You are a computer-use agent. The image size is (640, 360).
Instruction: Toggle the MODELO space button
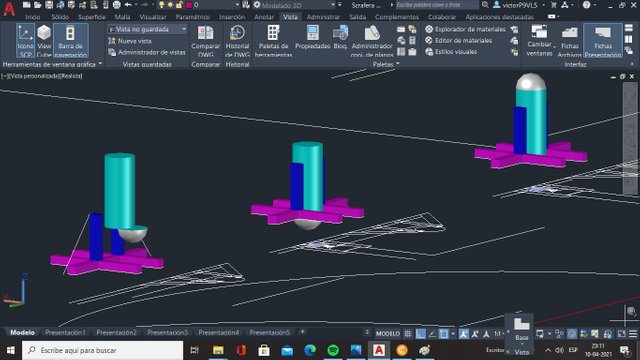coord(388,334)
